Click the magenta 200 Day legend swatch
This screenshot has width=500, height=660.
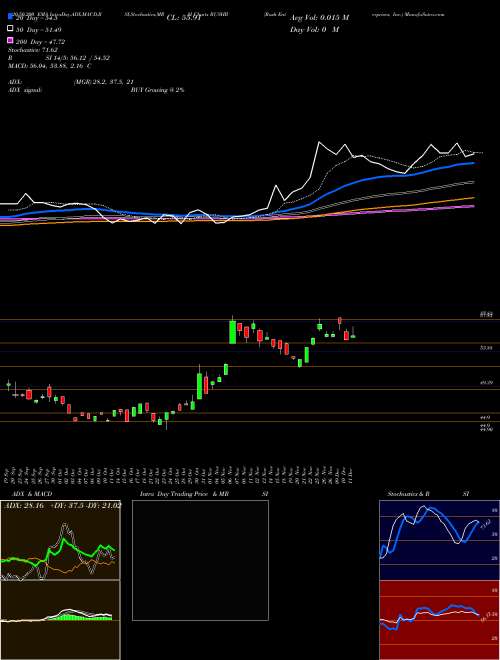point(10,41)
